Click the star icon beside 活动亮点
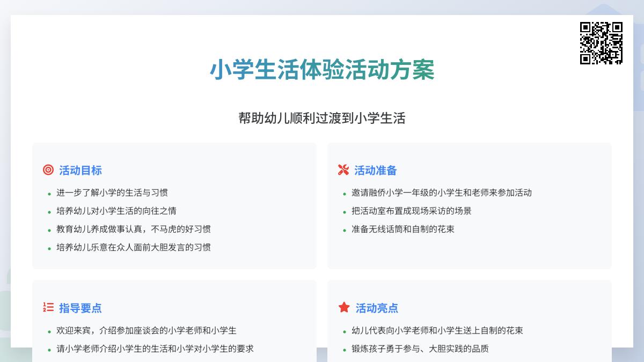The image size is (644, 362). click(x=344, y=307)
